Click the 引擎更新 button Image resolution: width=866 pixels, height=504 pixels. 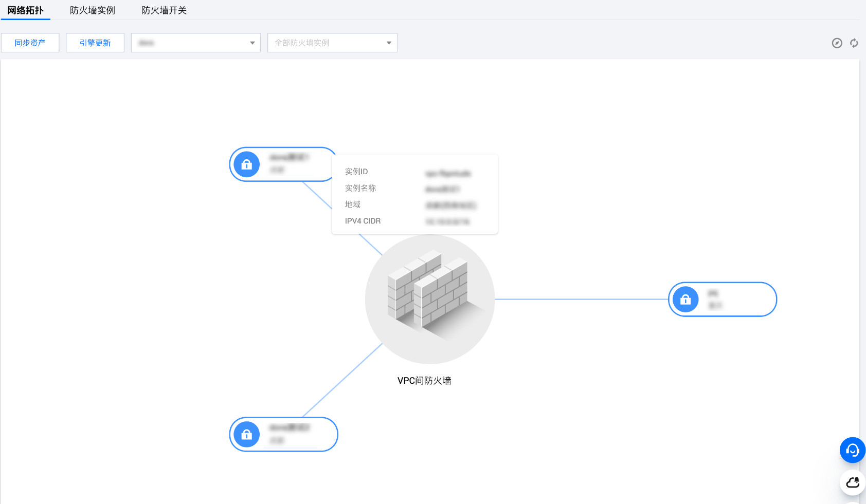[95, 43]
